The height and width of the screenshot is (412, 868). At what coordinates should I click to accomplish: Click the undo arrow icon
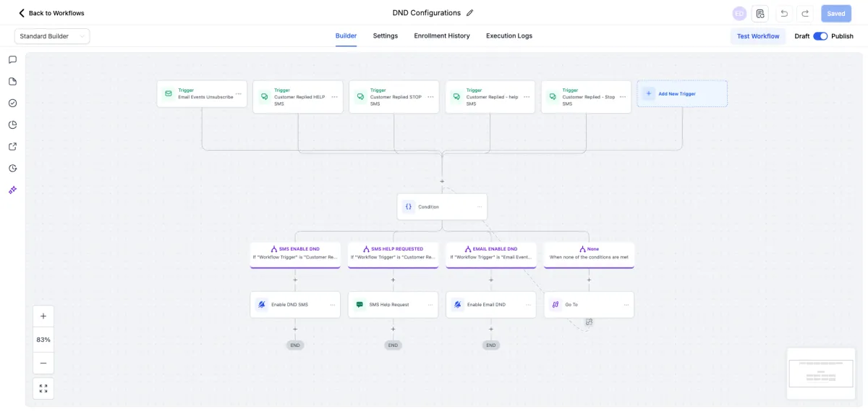(784, 14)
